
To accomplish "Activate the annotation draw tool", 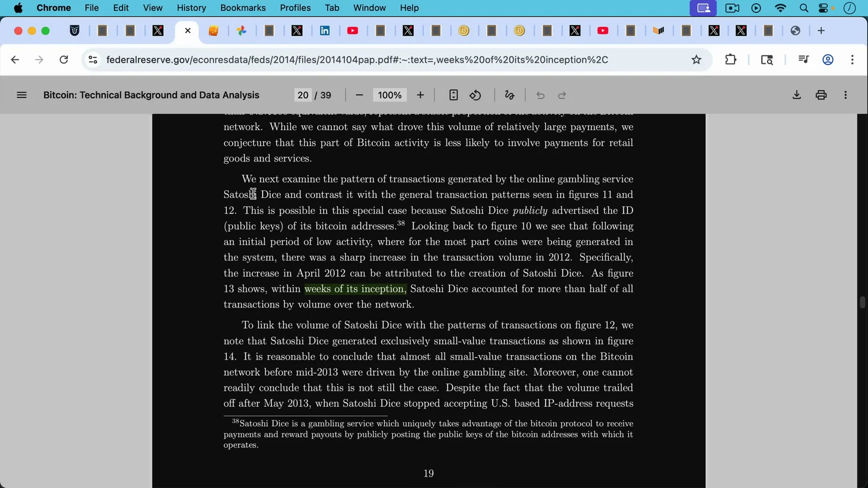I will point(509,95).
